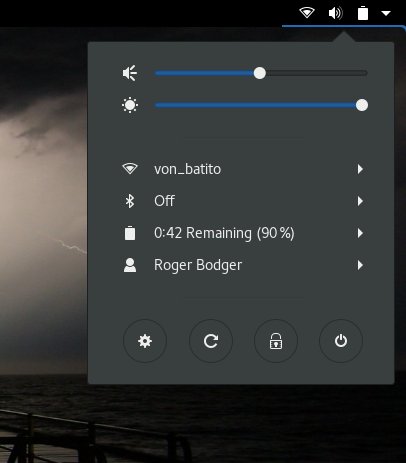This screenshot has height=463, width=406.
Task: Open the power off button
Action: coord(341,341)
